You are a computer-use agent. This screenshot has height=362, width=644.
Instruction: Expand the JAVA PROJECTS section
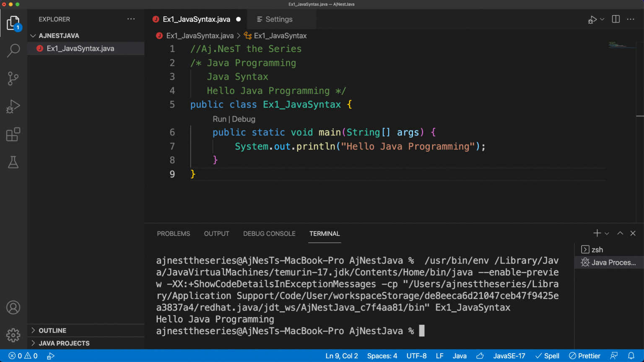64,343
